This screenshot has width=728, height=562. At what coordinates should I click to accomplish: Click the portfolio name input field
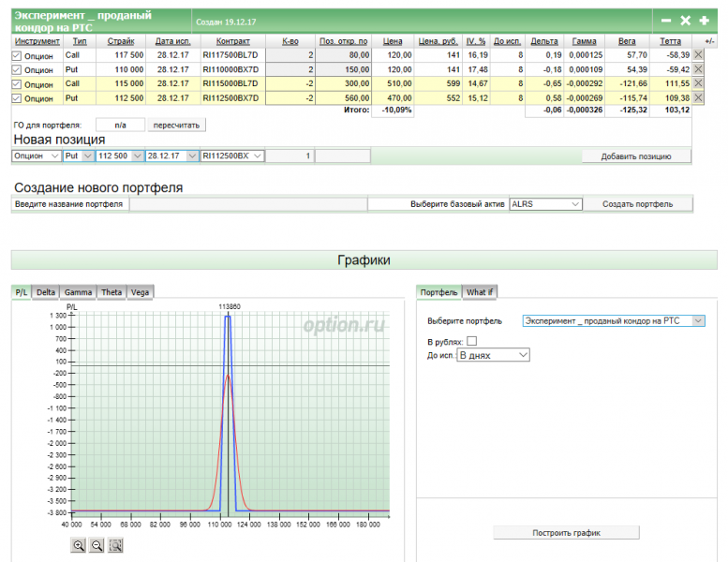coord(247,203)
